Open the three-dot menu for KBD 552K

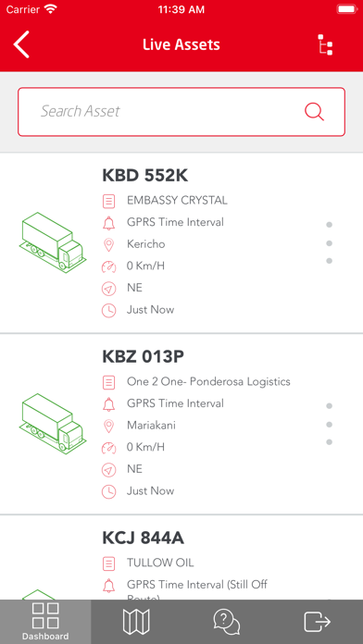pos(329,242)
